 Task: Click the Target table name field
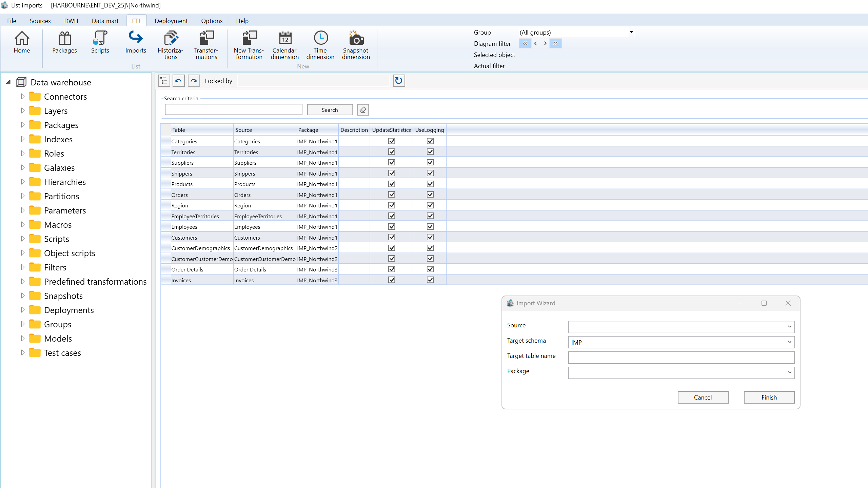pos(681,357)
